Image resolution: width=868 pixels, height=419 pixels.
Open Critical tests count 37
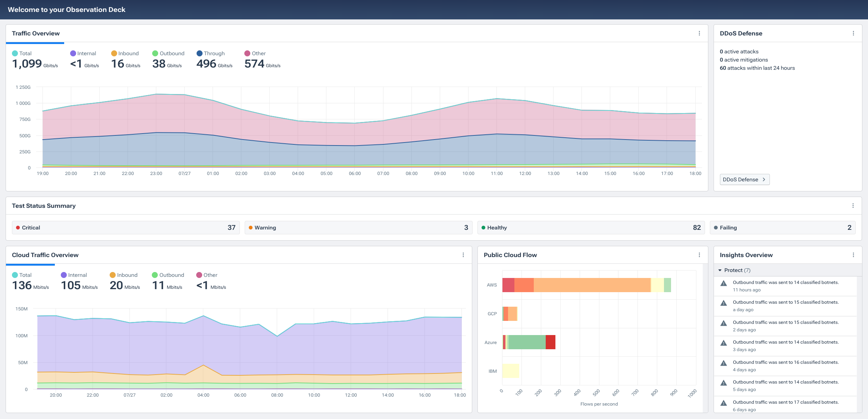[126, 228]
